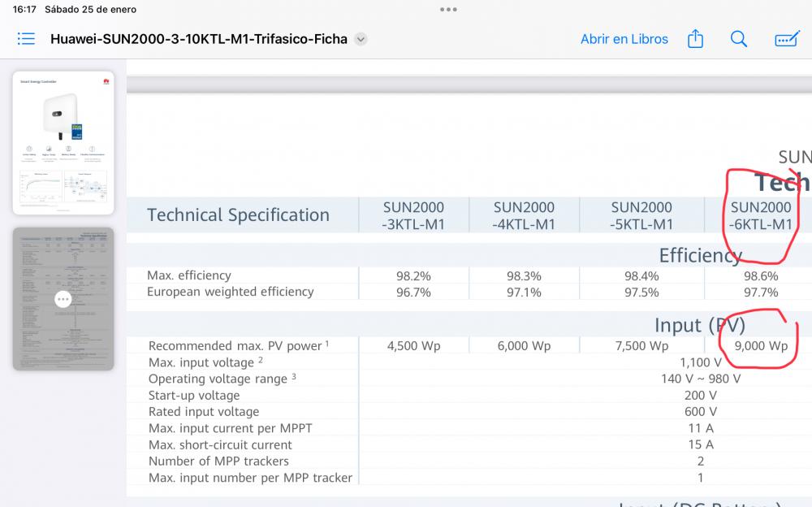
Task: Open the share sheet icon
Action: coord(695,38)
